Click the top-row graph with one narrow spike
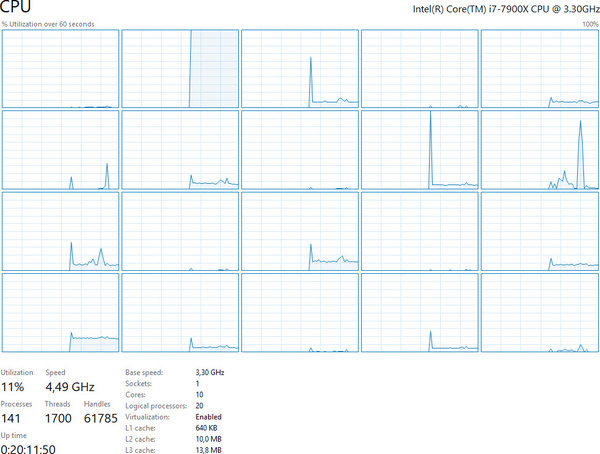The width and height of the screenshot is (600, 454). (x=300, y=68)
